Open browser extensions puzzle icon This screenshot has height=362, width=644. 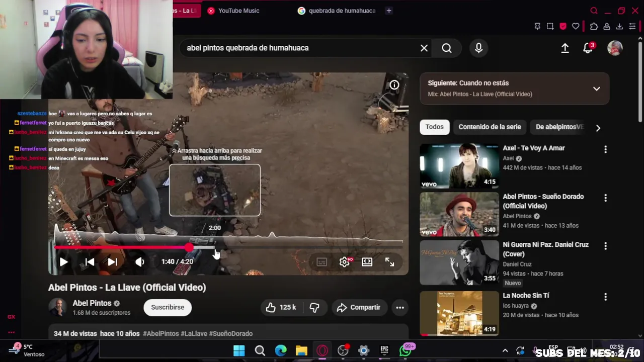tap(594, 26)
